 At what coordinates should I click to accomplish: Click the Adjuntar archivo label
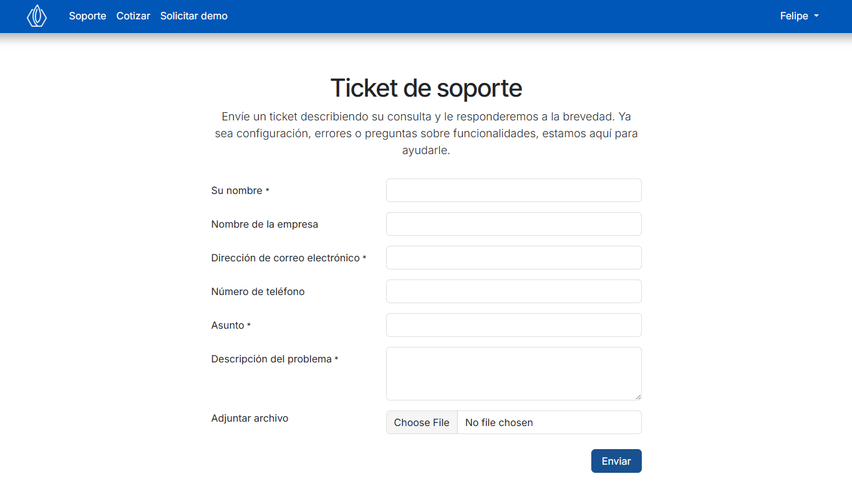249,418
